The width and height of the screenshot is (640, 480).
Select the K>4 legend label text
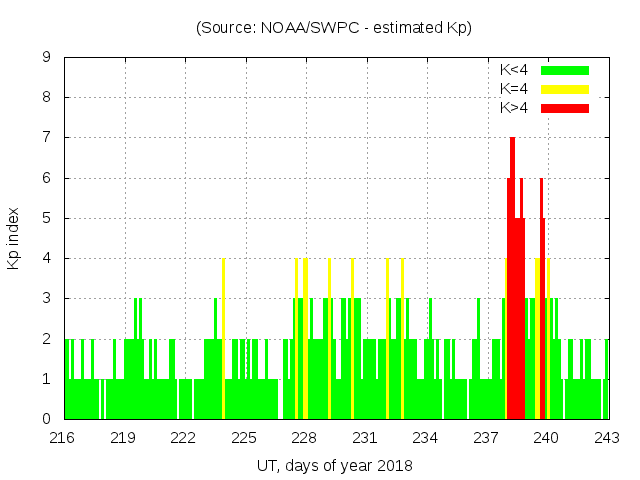point(515,108)
